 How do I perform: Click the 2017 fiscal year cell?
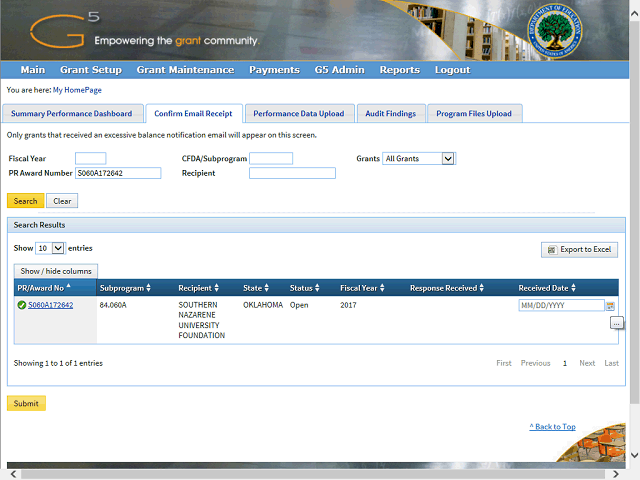pyautogui.click(x=348, y=305)
